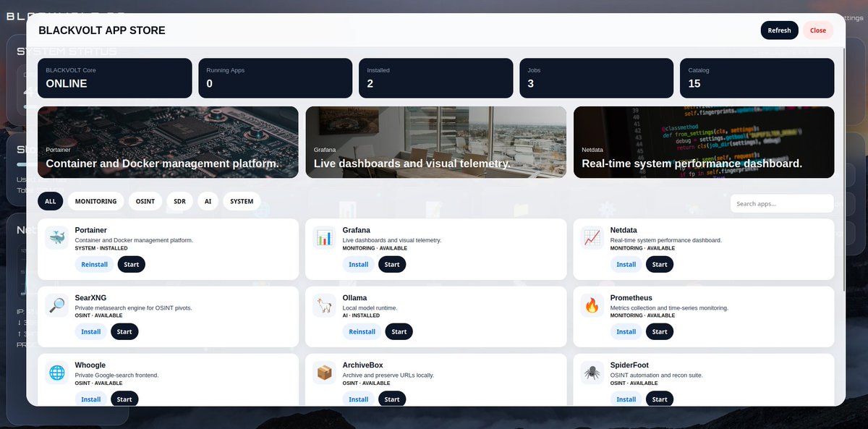Install the ArchiveBox app
This screenshot has width=868, height=429.
click(x=359, y=399)
